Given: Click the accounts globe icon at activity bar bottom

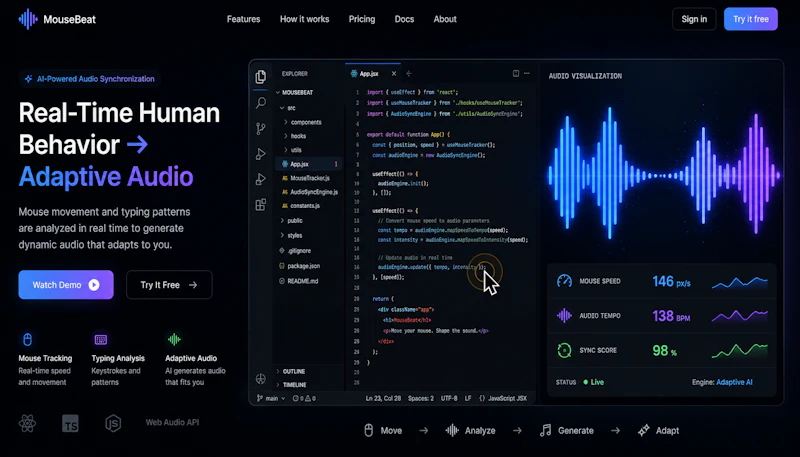Looking at the screenshot, I should pyautogui.click(x=261, y=378).
